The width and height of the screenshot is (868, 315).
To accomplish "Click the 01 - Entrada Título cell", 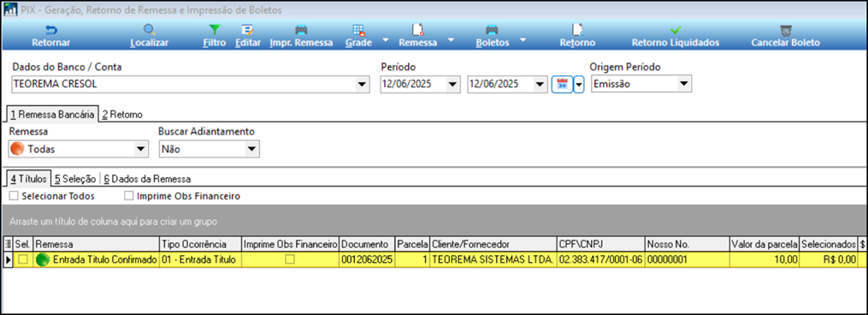I will click(200, 259).
